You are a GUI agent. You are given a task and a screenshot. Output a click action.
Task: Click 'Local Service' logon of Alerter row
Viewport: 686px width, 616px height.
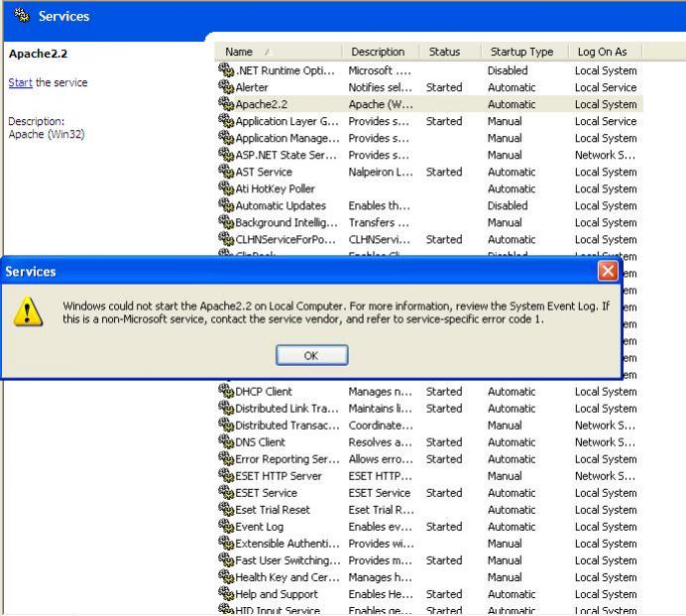point(606,87)
